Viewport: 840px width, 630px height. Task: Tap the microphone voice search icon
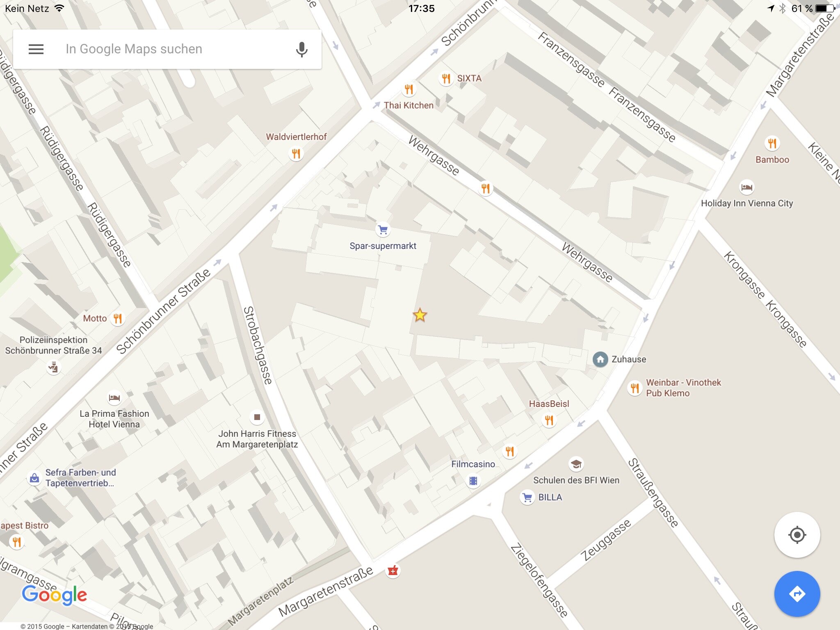coord(301,49)
